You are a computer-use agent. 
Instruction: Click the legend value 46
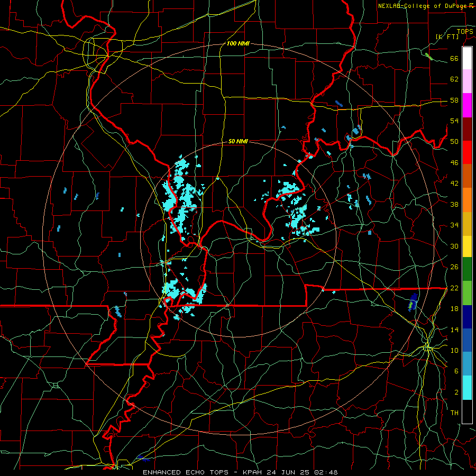tap(454, 163)
